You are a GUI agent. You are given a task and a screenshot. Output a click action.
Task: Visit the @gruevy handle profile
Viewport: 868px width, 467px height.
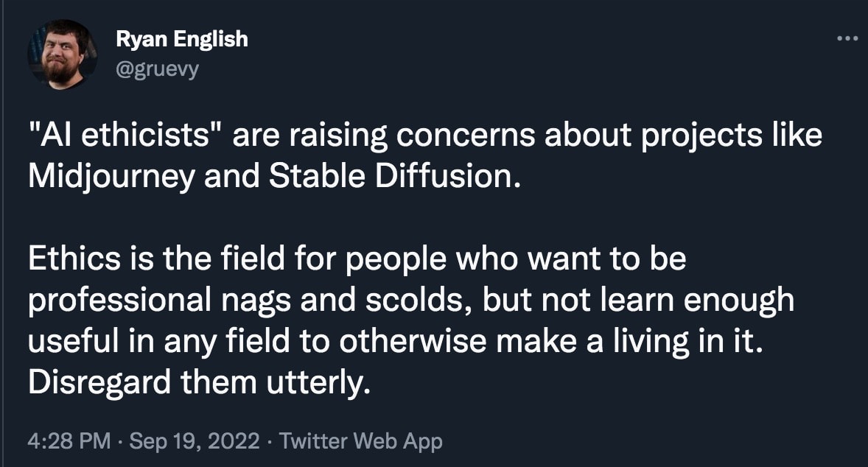[x=157, y=69]
